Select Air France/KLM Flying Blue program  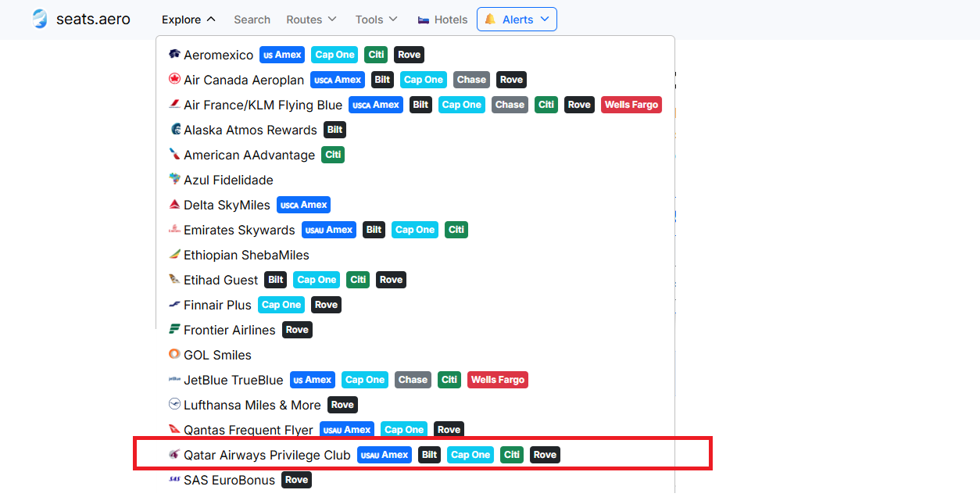click(263, 105)
